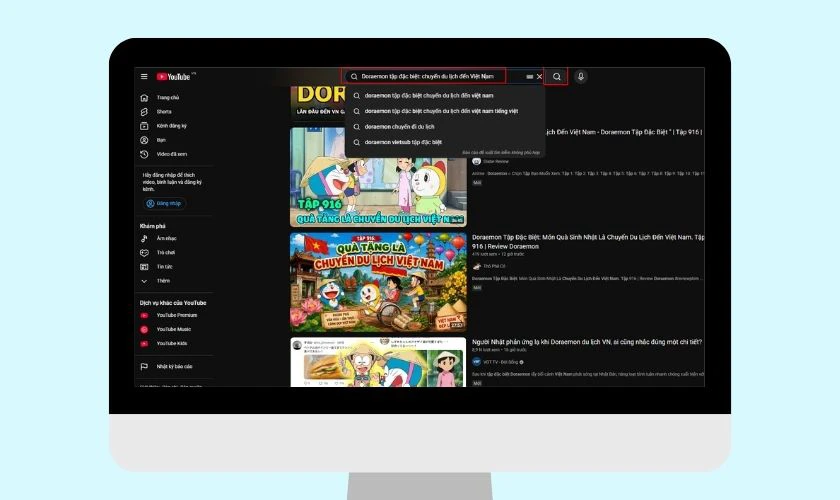
Task: Select suggestion "doraemon chuyến đi du lịch"
Action: point(445,126)
